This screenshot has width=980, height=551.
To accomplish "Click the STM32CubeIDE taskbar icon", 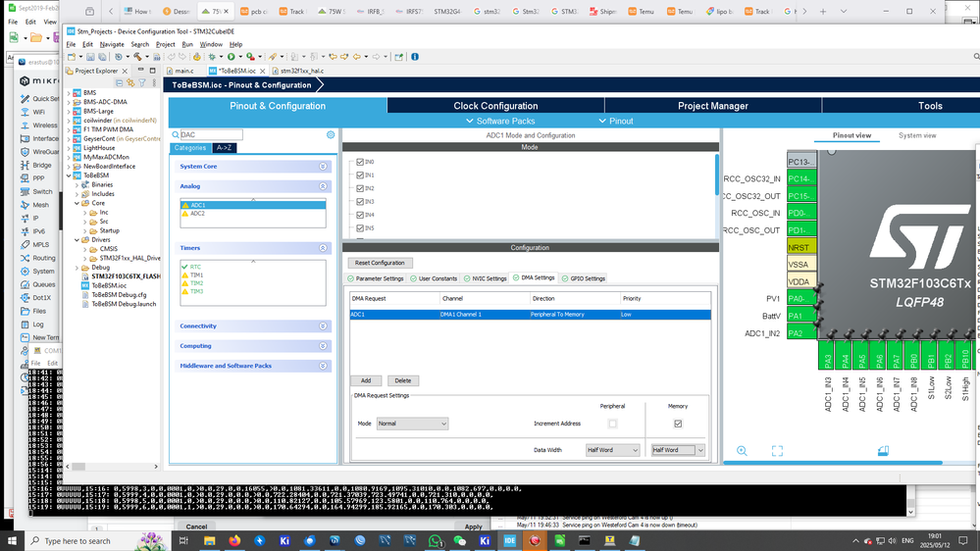I will tap(510, 540).
